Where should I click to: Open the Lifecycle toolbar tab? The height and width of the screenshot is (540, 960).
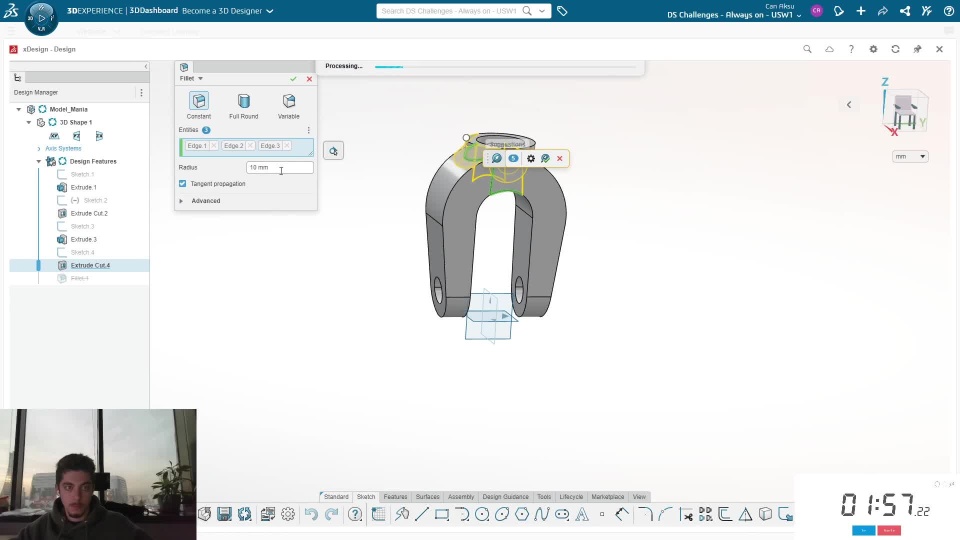click(571, 497)
